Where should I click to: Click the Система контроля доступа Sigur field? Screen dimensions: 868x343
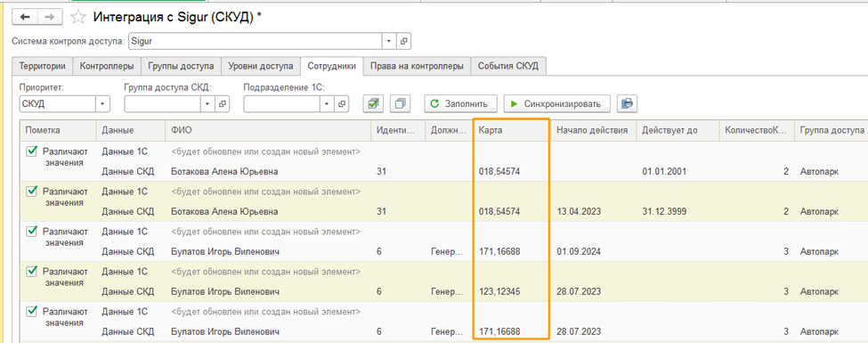click(x=256, y=41)
